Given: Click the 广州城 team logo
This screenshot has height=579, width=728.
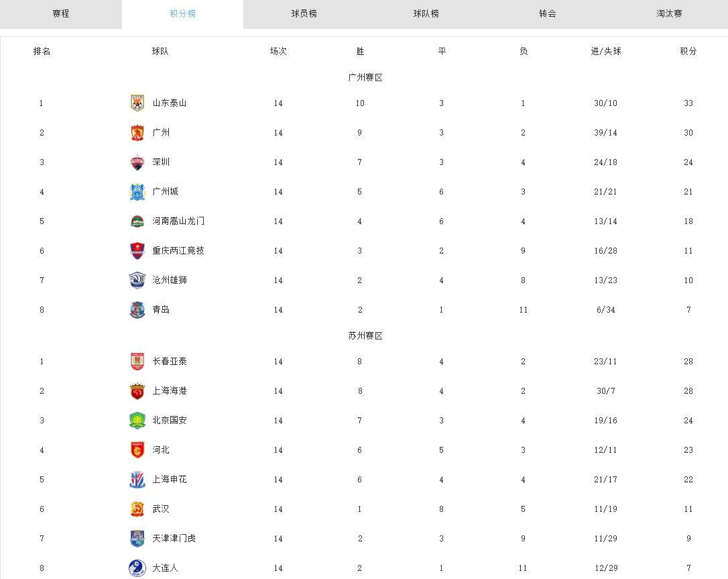Looking at the screenshot, I should [x=137, y=192].
